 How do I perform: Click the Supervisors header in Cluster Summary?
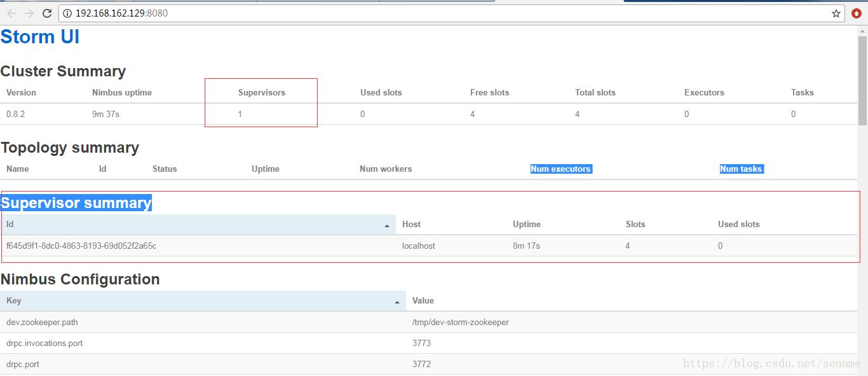pyautogui.click(x=262, y=93)
